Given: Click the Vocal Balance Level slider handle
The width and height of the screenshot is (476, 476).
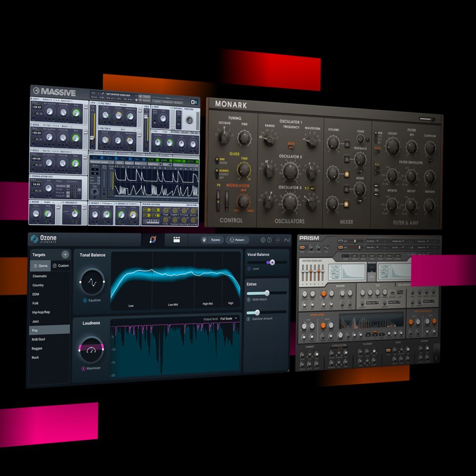Looking at the screenshot, I should tap(272, 262).
